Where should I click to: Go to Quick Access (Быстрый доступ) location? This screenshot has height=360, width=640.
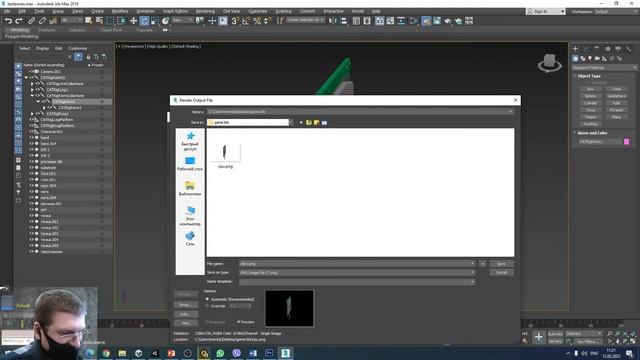pos(190,141)
